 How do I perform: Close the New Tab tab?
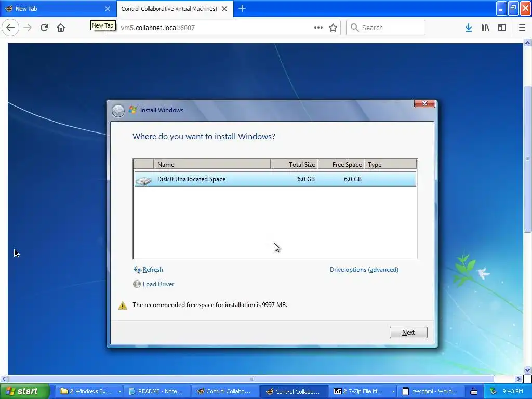pyautogui.click(x=108, y=9)
